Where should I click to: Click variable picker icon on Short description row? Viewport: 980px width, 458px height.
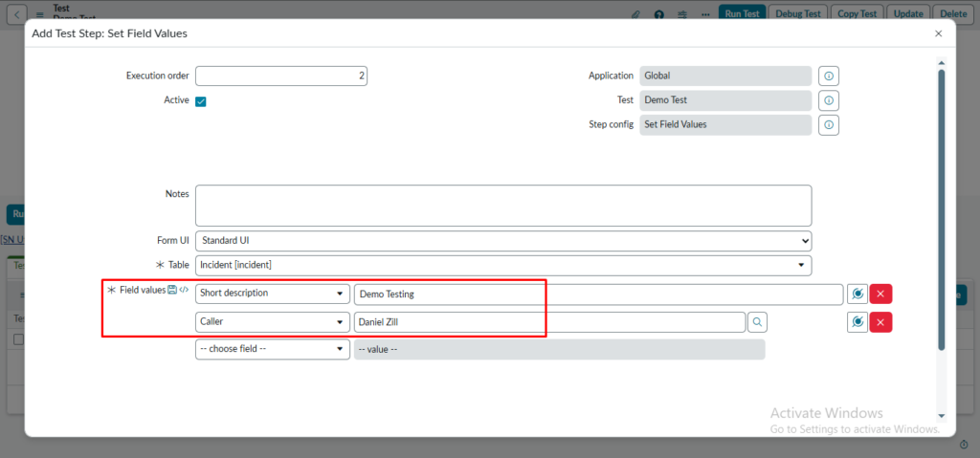point(857,294)
